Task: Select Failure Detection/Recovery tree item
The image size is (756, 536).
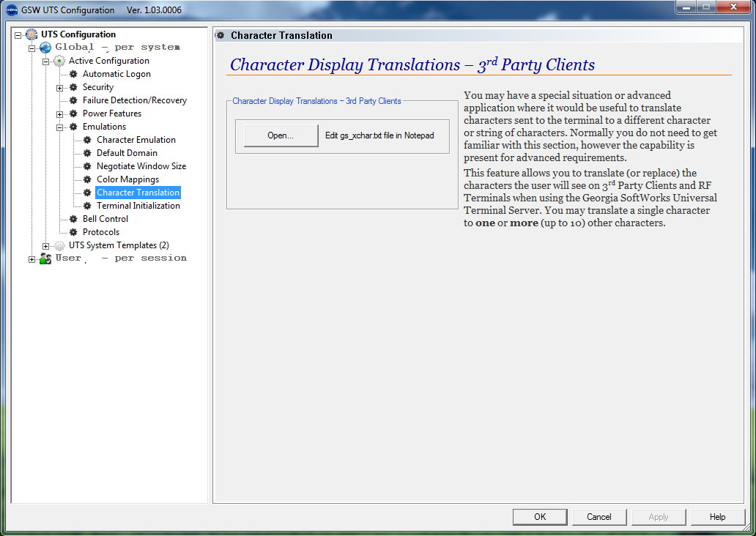Action: tap(135, 100)
